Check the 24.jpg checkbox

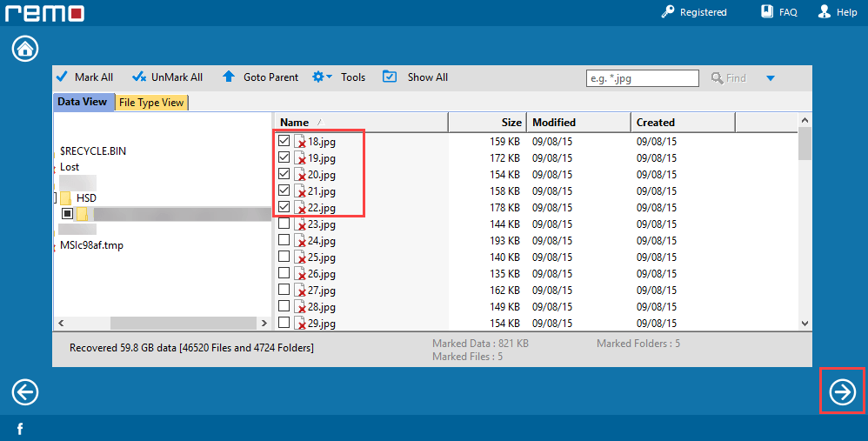click(284, 240)
